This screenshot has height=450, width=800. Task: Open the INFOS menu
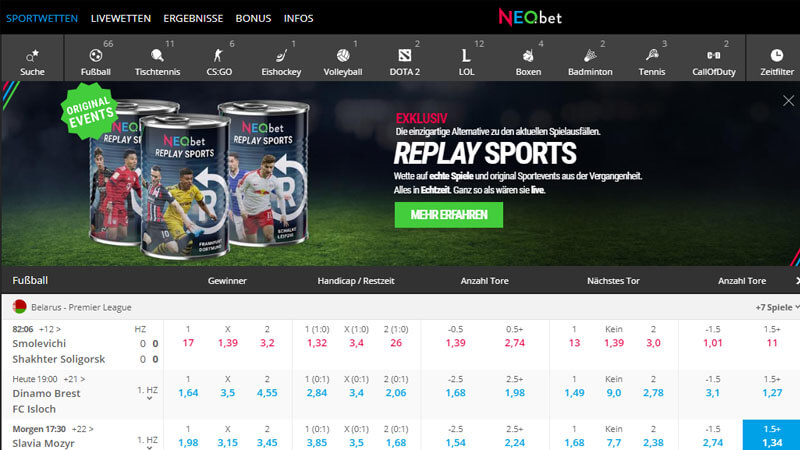click(x=298, y=18)
